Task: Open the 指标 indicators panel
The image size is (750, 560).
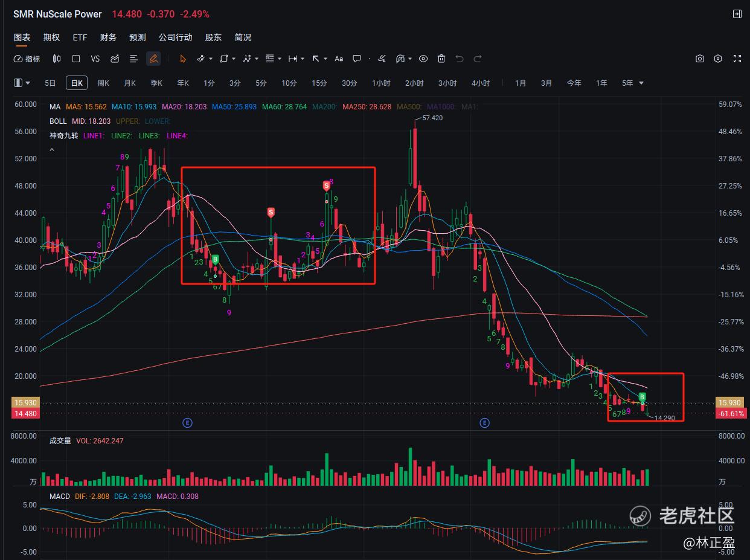Action: coord(27,59)
